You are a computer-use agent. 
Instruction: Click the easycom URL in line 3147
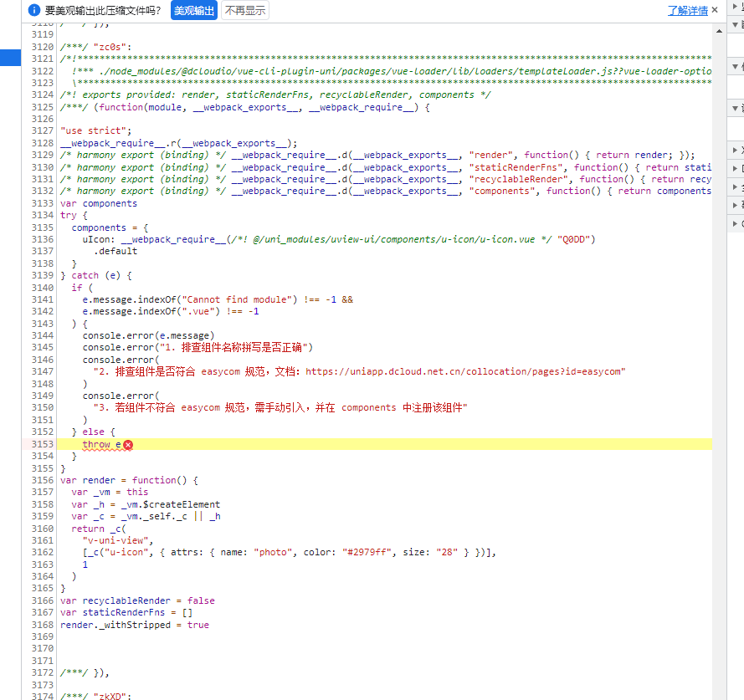click(465, 371)
